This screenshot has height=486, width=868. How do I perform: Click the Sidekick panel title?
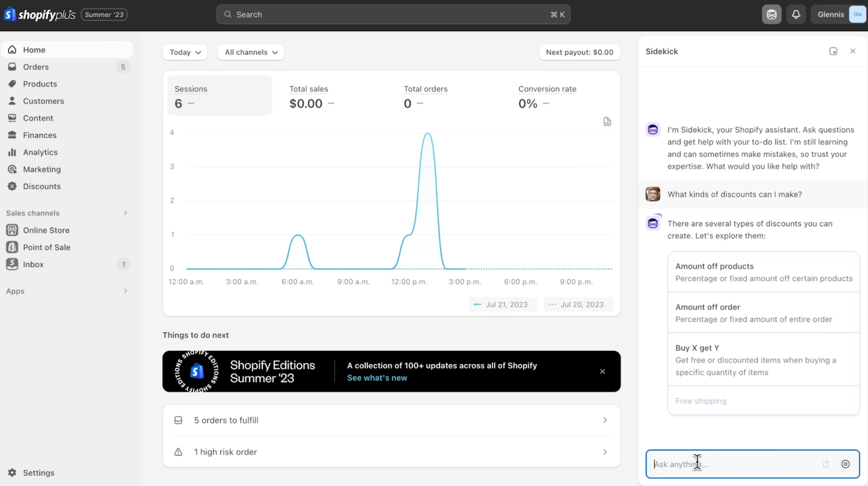click(x=662, y=52)
